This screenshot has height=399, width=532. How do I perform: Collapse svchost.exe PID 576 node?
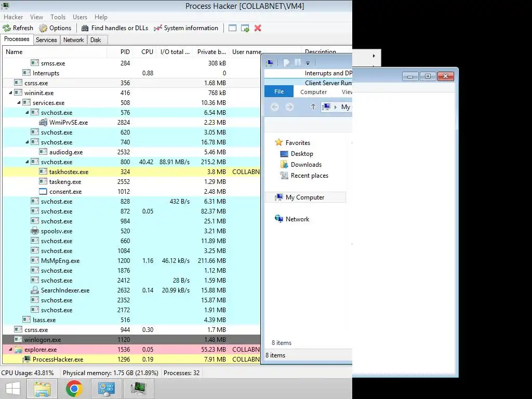click(27, 112)
